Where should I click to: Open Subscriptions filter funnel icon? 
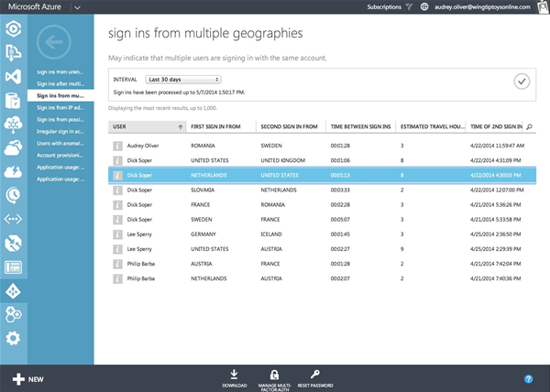click(x=409, y=6)
